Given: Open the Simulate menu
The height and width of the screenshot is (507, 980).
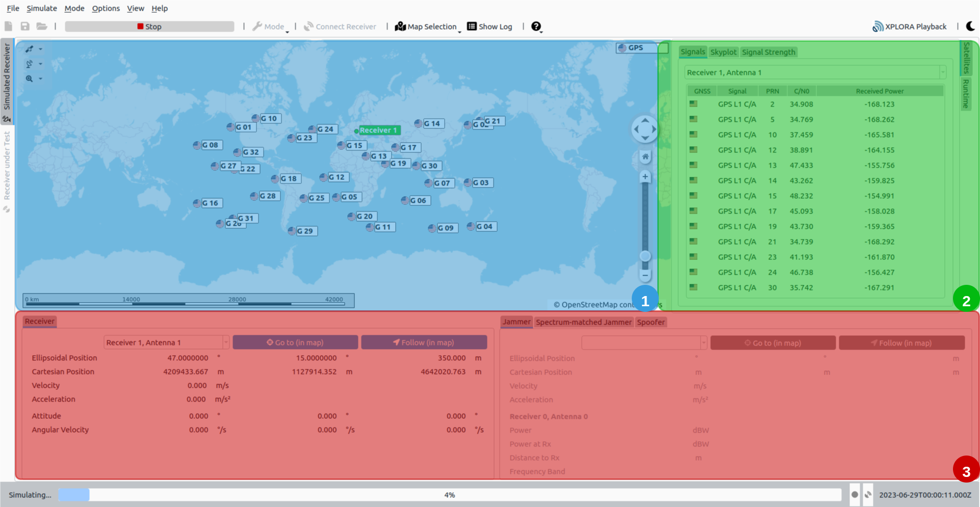Looking at the screenshot, I should [x=42, y=8].
